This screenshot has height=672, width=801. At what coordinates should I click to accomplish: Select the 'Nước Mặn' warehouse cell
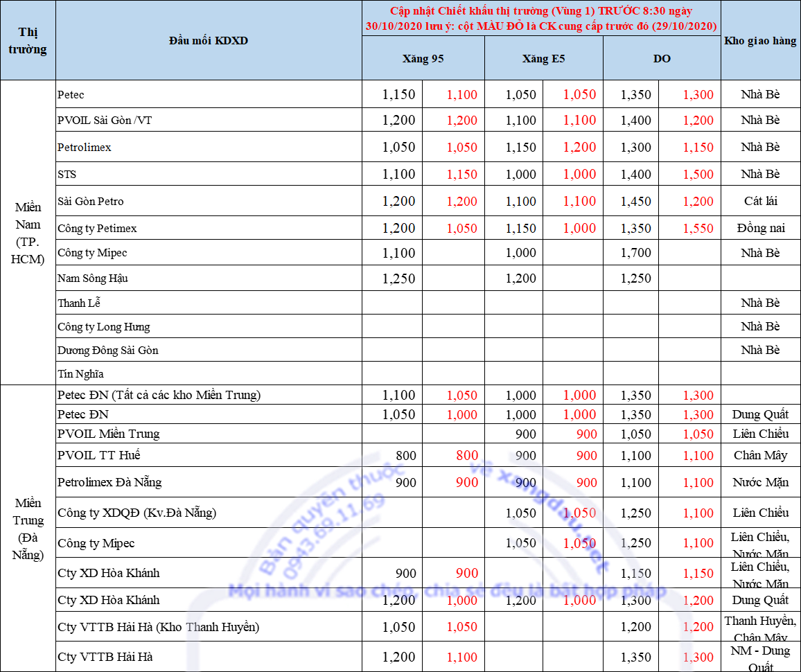(760, 481)
